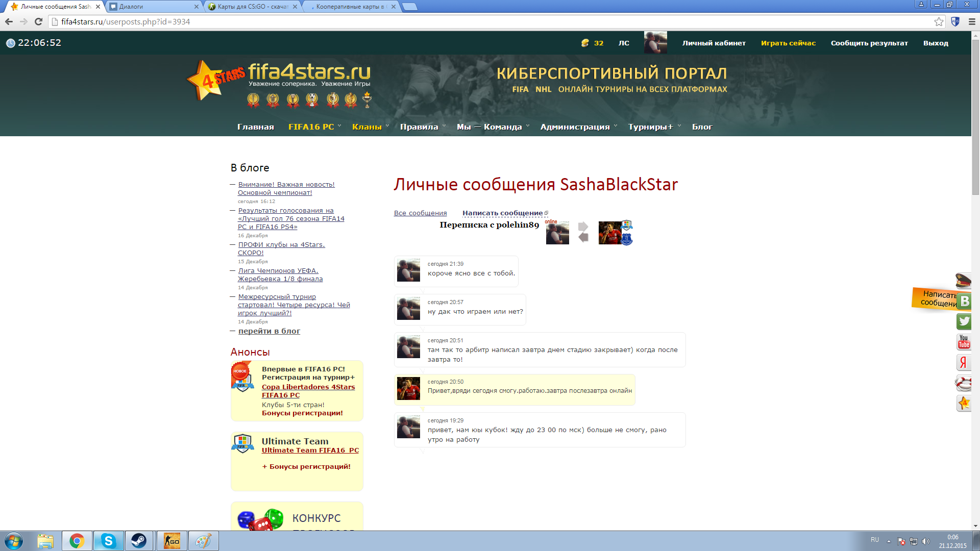Click the star favorites side icon
Viewport: 980px width, 551px height.
(x=964, y=403)
